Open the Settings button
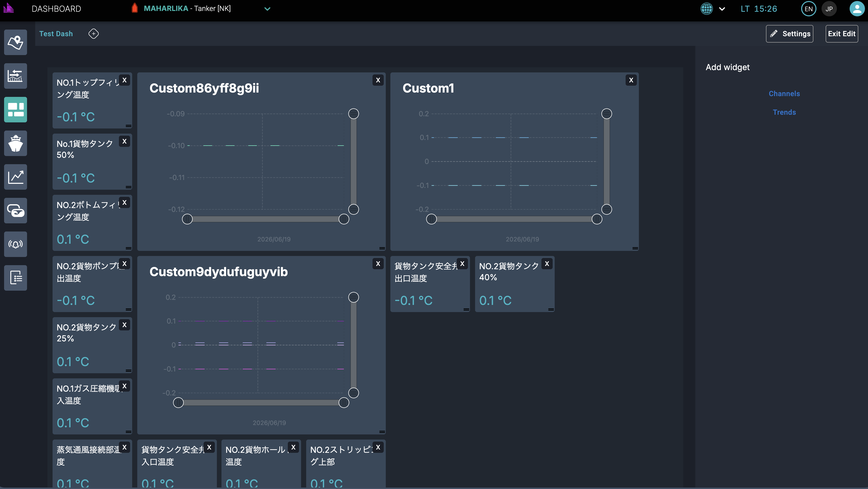The width and height of the screenshot is (868, 489). (x=789, y=34)
